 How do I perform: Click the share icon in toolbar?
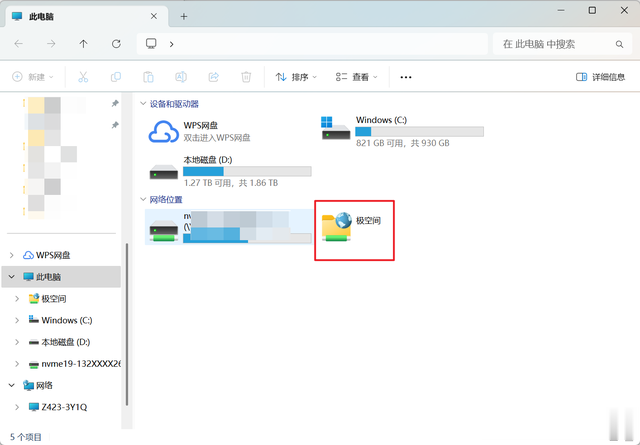click(213, 77)
